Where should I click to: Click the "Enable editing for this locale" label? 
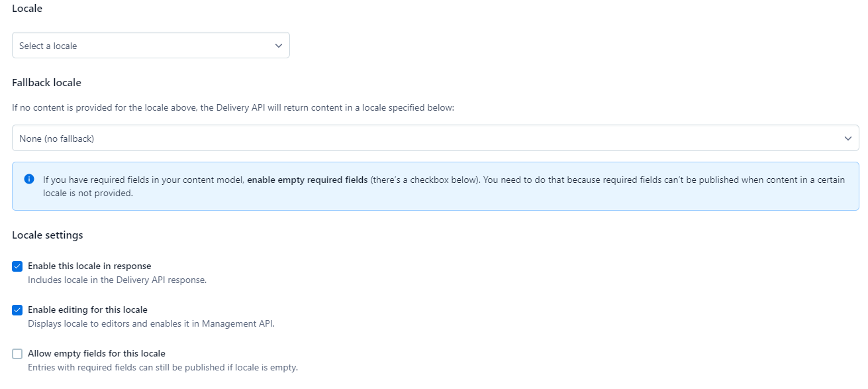click(x=87, y=309)
